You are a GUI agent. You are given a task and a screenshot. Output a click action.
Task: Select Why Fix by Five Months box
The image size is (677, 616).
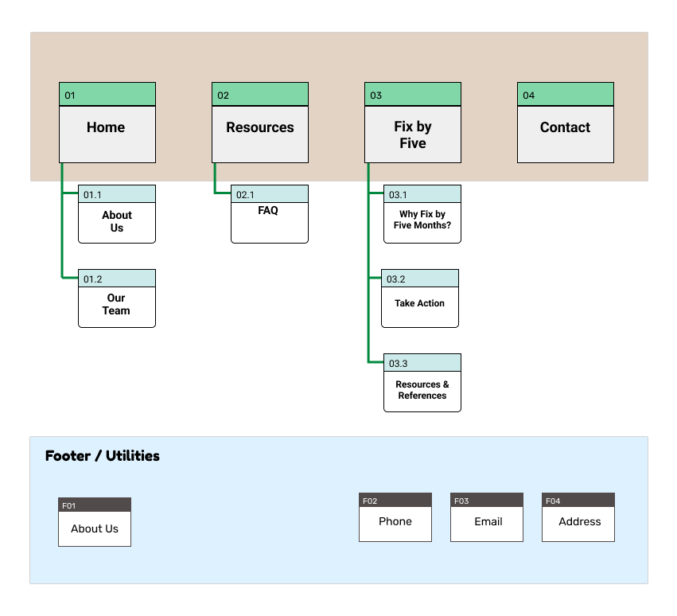[422, 214]
